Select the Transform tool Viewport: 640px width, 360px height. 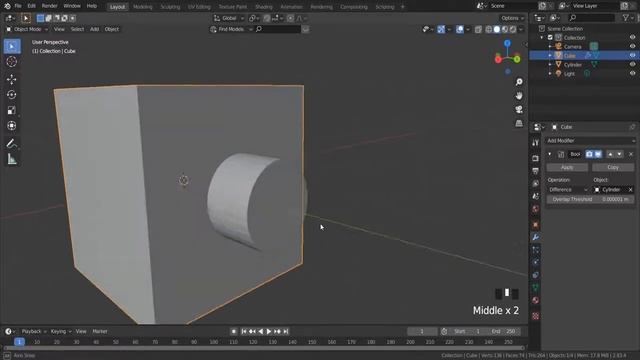click(12, 126)
